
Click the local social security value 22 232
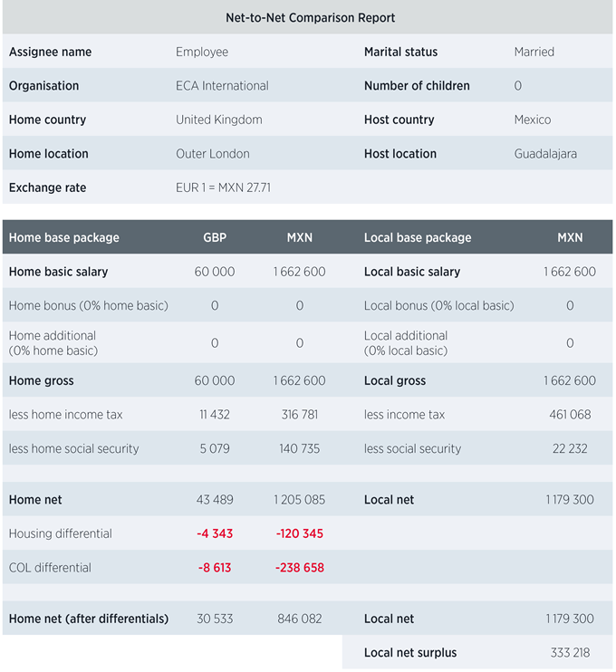[x=570, y=448]
